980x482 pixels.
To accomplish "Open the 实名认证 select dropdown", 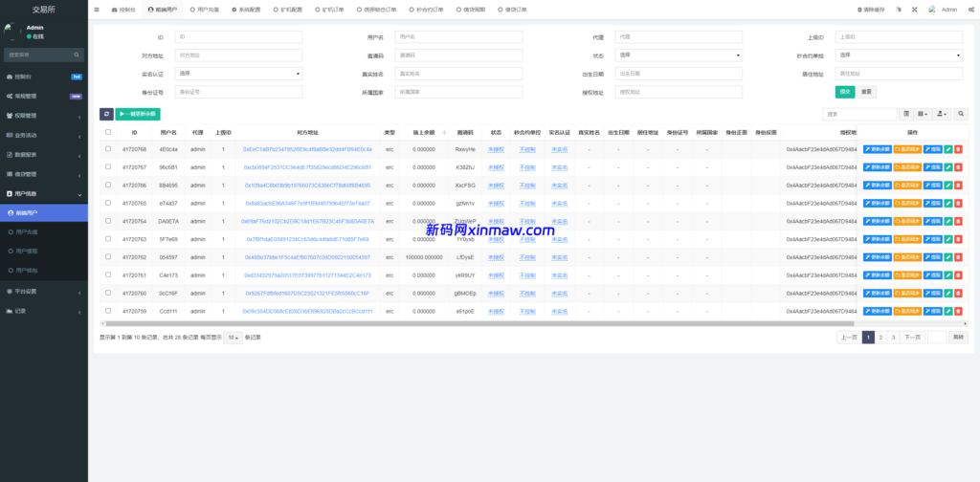I will tap(238, 73).
